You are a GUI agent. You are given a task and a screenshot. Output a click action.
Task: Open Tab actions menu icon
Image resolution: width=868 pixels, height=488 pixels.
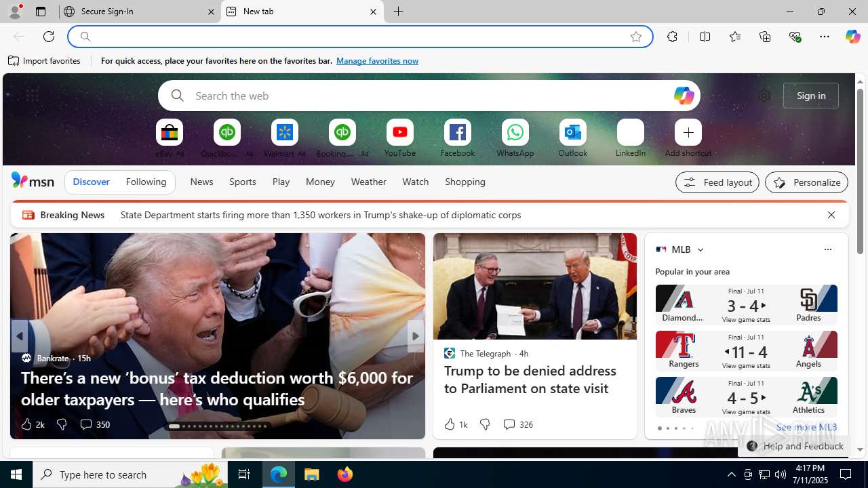click(41, 12)
